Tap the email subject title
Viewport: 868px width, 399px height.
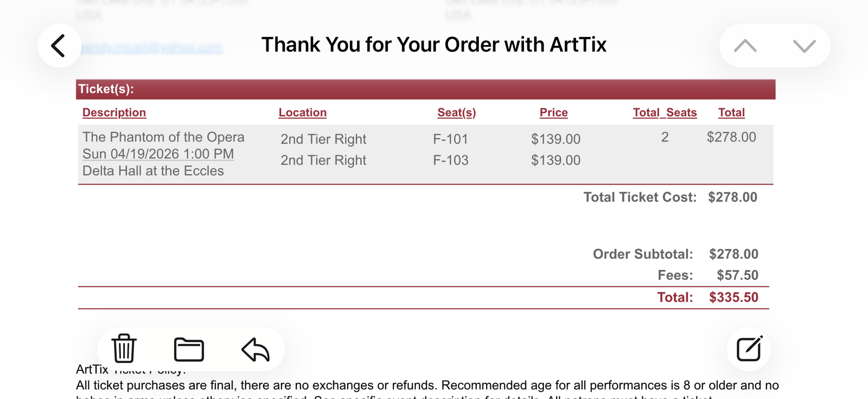(433, 44)
